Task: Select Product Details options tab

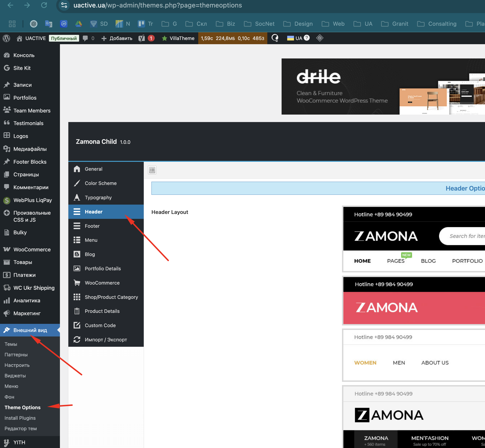Action: click(106, 311)
